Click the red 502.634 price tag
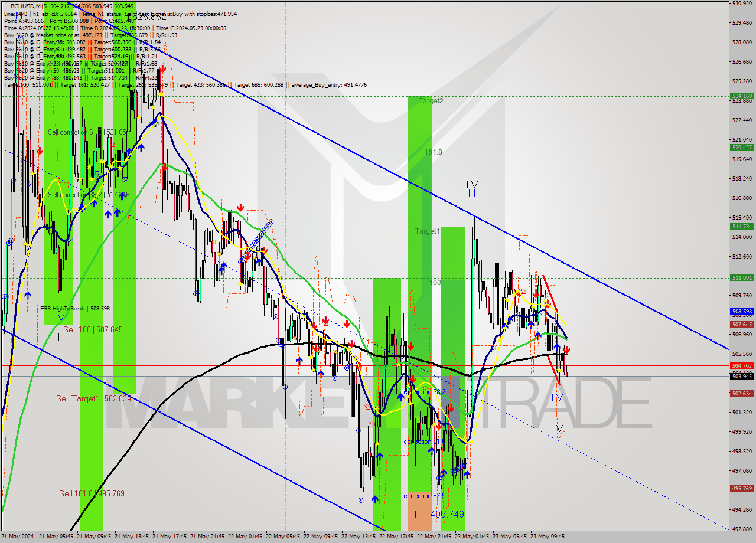Image resolution: width=756 pixels, height=543 pixels. pyautogui.click(x=742, y=393)
